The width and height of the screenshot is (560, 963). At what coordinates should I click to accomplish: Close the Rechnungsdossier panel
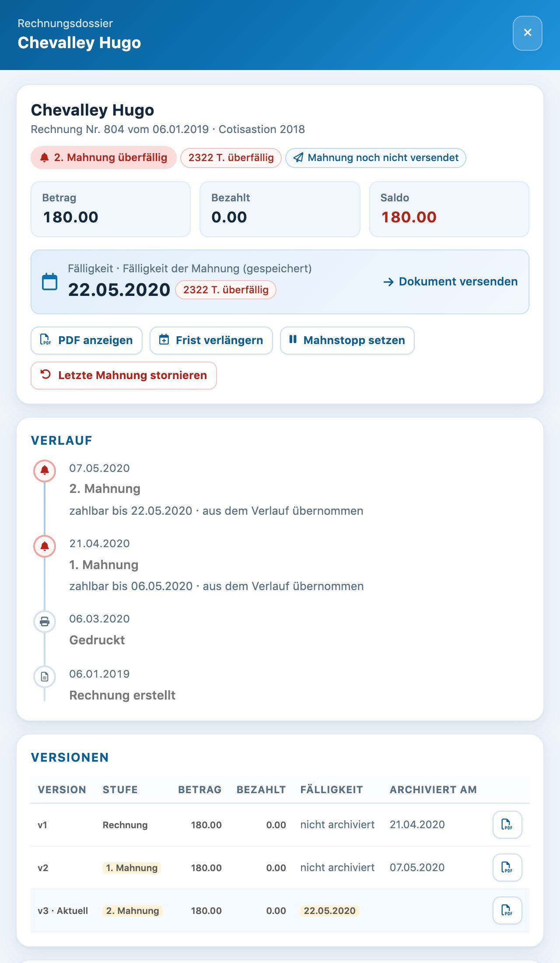pos(528,33)
